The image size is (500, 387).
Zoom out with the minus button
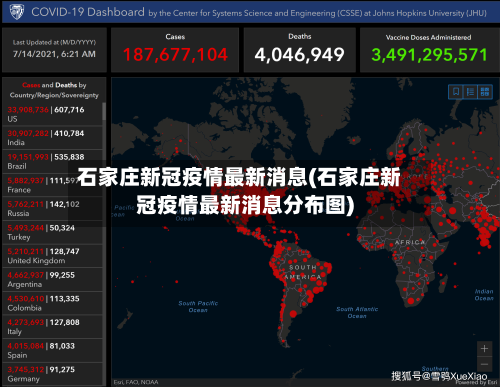click(485, 364)
